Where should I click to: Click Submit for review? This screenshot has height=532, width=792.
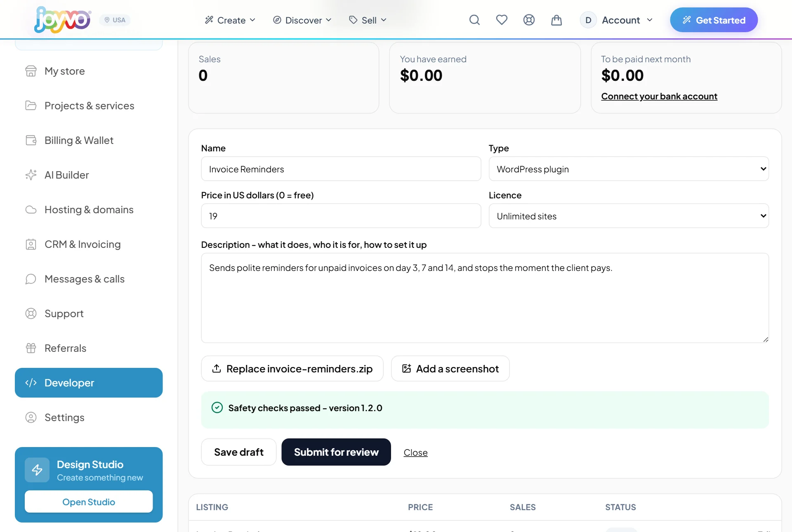point(336,452)
